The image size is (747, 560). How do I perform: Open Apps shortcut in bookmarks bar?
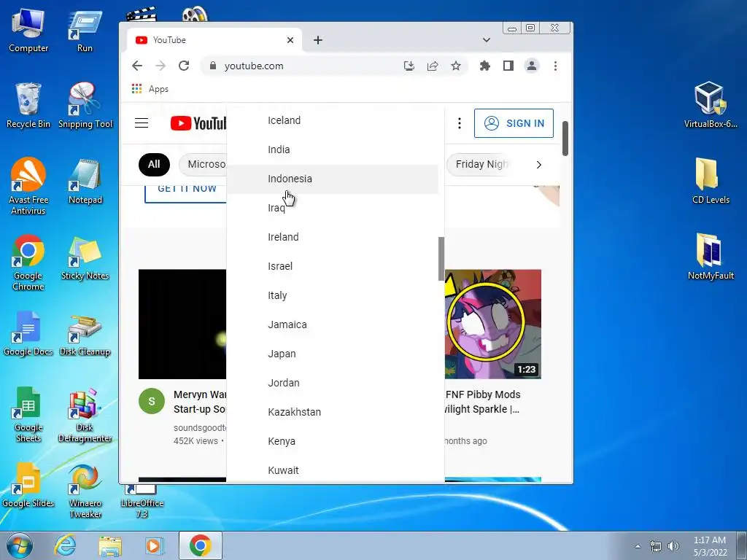(150, 89)
